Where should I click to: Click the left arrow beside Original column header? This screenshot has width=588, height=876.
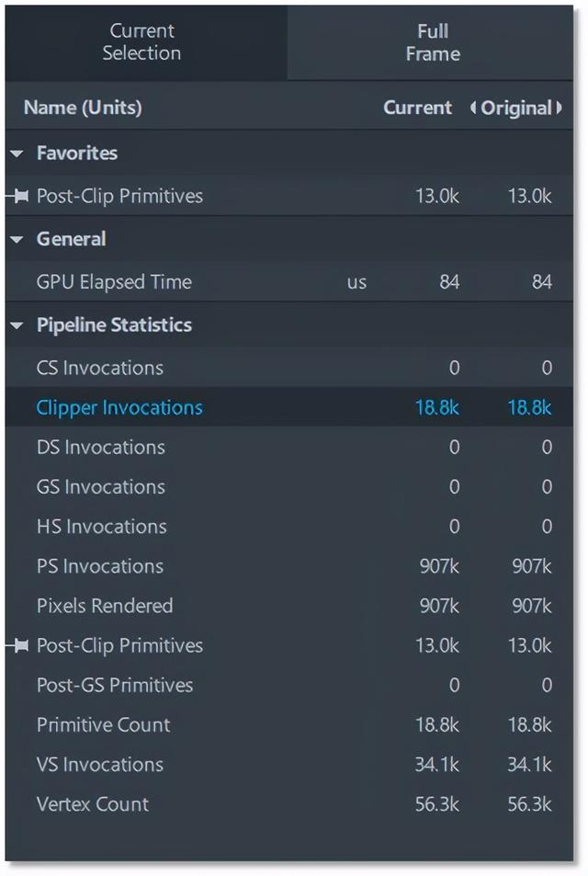[474, 108]
